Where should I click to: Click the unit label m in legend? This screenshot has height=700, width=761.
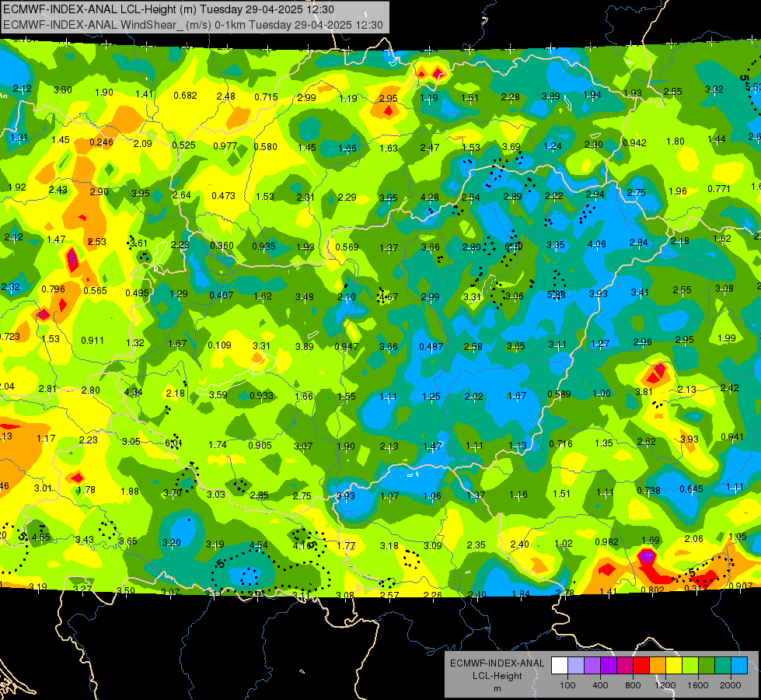point(497,689)
